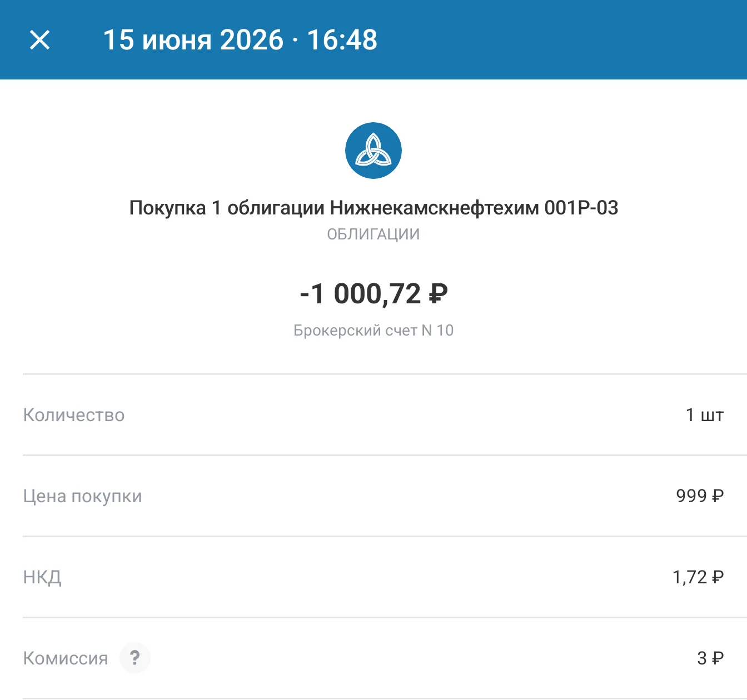This screenshot has width=747, height=700.
Task: Select the purchase price value 999 ₽
Action: coord(700,496)
